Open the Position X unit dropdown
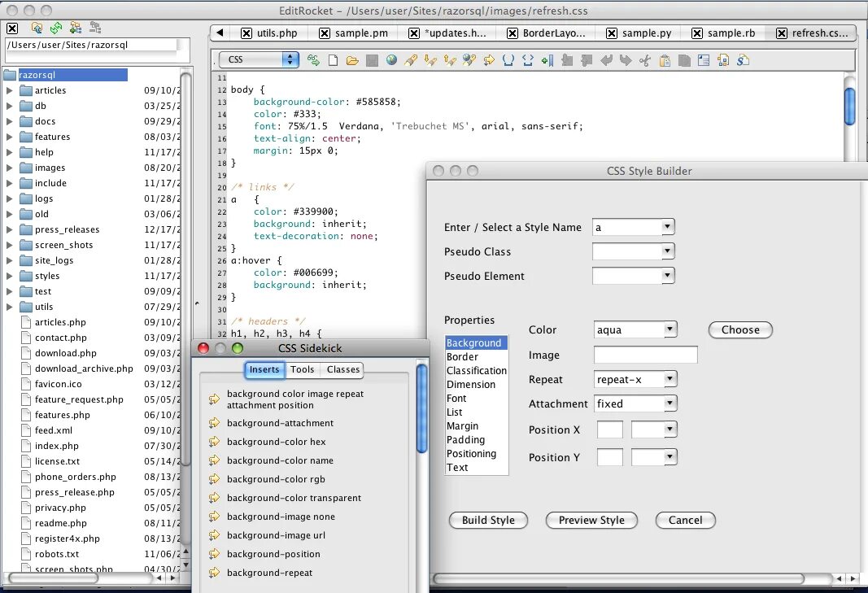Image resolution: width=868 pixels, height=593 pixels. coord(670,429)
